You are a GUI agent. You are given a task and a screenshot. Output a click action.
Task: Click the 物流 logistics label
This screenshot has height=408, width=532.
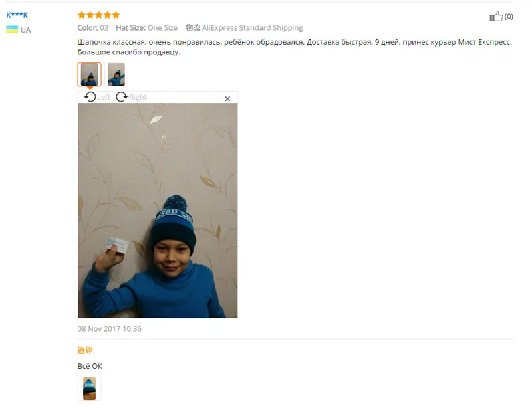[x=193, y=27]
